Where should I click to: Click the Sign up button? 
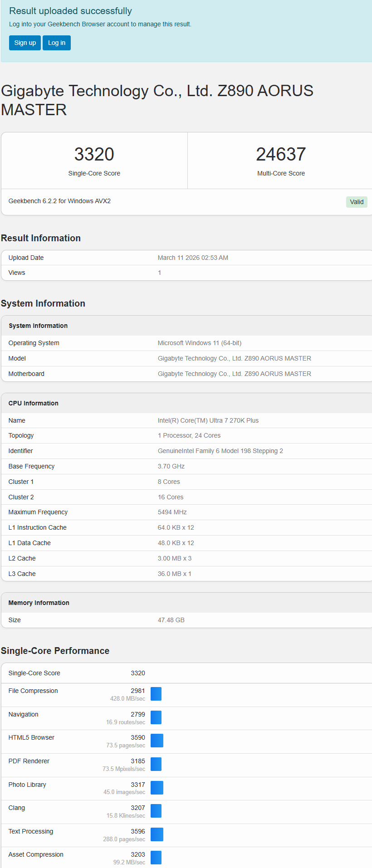(25, 43)
